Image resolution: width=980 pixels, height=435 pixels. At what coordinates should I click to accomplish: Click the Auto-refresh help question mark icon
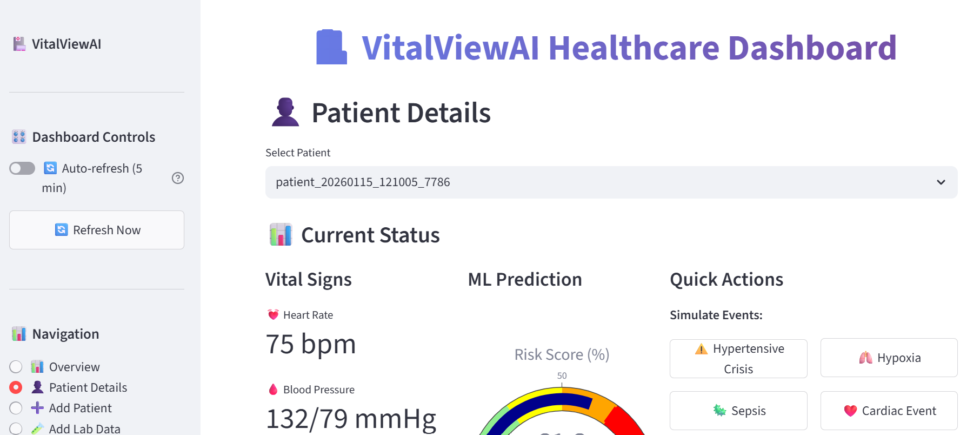[178, 178]
